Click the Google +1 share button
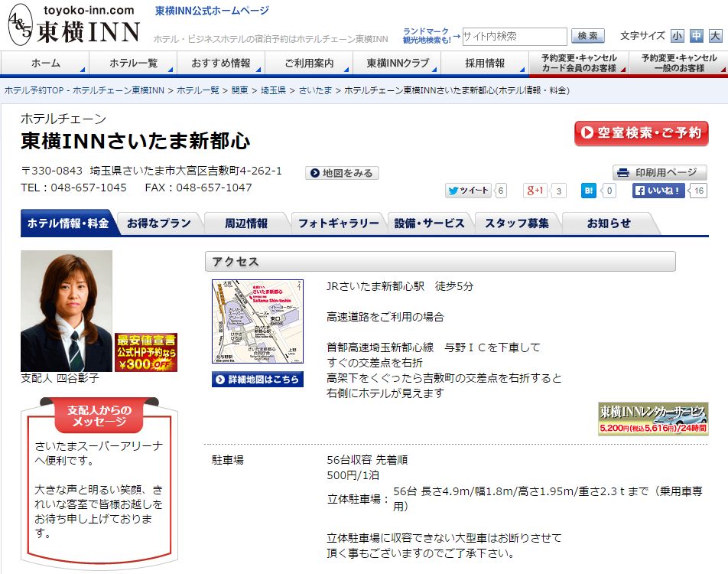 point(535,191)
